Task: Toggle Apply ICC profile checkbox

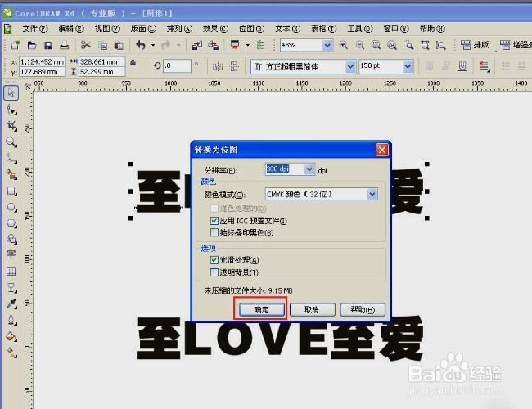Action: click(x=214, y=221)
